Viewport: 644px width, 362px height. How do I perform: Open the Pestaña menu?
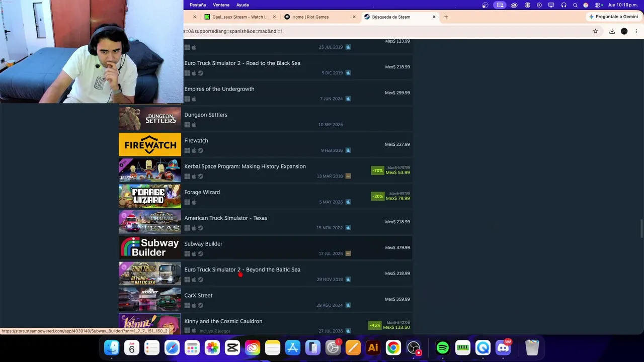pos(198,5)
